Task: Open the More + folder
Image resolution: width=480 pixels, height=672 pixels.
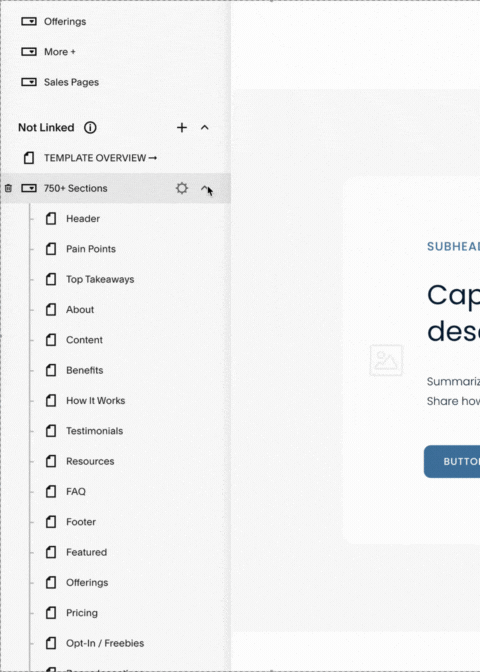Action: point(60,52)
